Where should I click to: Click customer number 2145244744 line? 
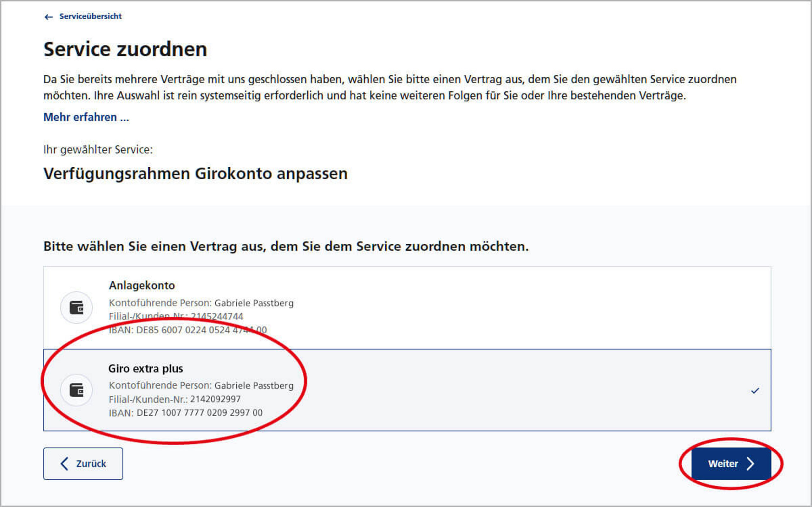pyautogui.click(x=176, y=316)
